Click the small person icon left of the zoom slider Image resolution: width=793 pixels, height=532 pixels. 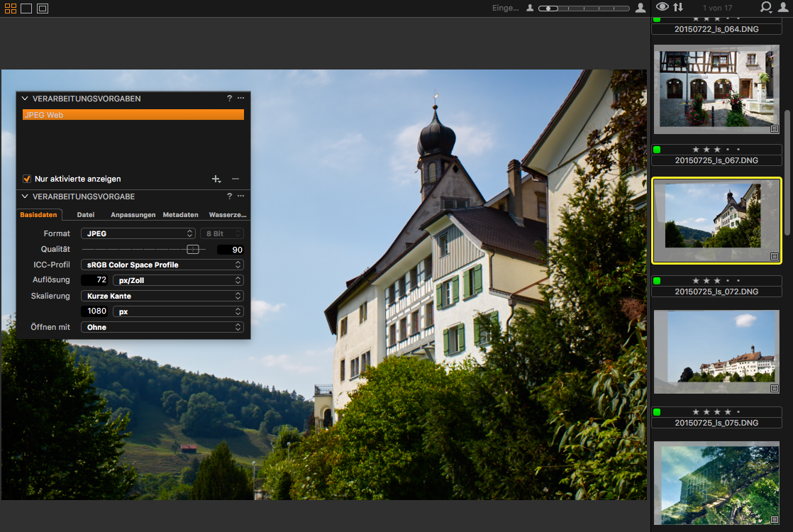coord(530,8)
